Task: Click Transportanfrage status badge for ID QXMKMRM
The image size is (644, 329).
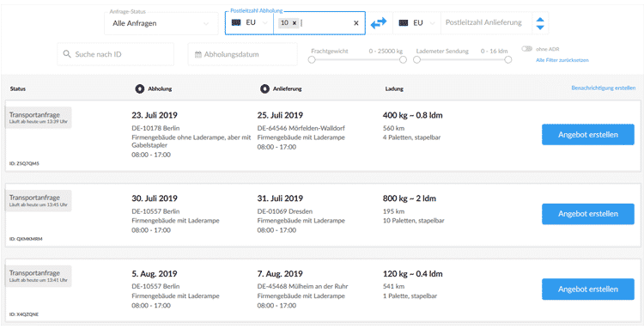Action: click(38, 200)
